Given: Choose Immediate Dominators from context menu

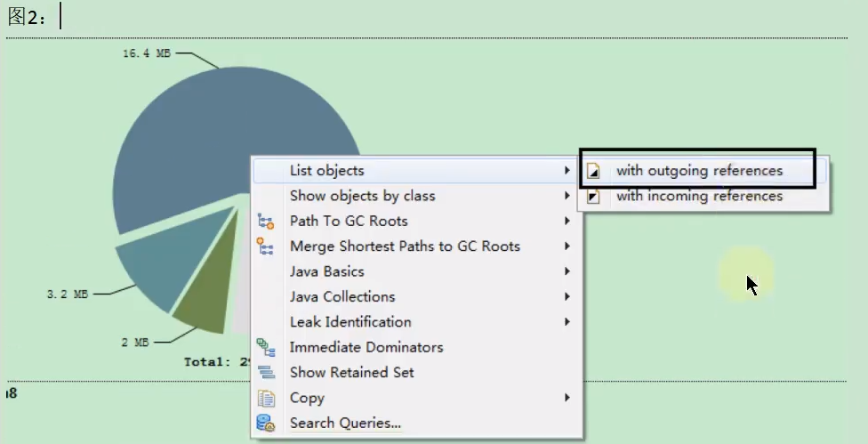Looking at the screenshot, I should point(416,347).
